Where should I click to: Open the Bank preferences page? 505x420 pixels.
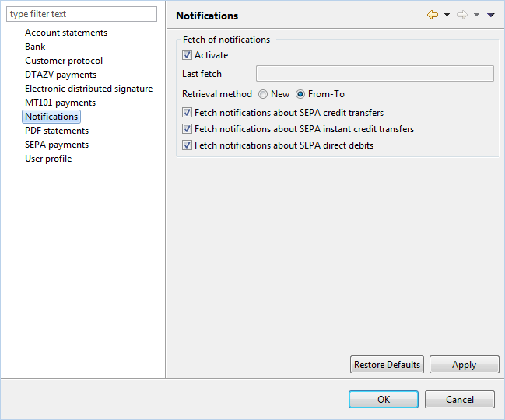(x=35, y=47)
